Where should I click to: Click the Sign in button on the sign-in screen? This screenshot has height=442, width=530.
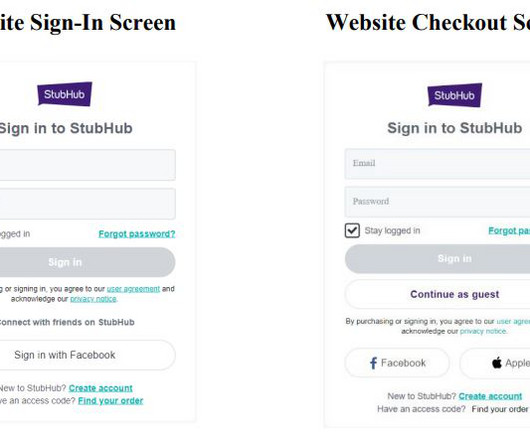click(x=87, y=262)
